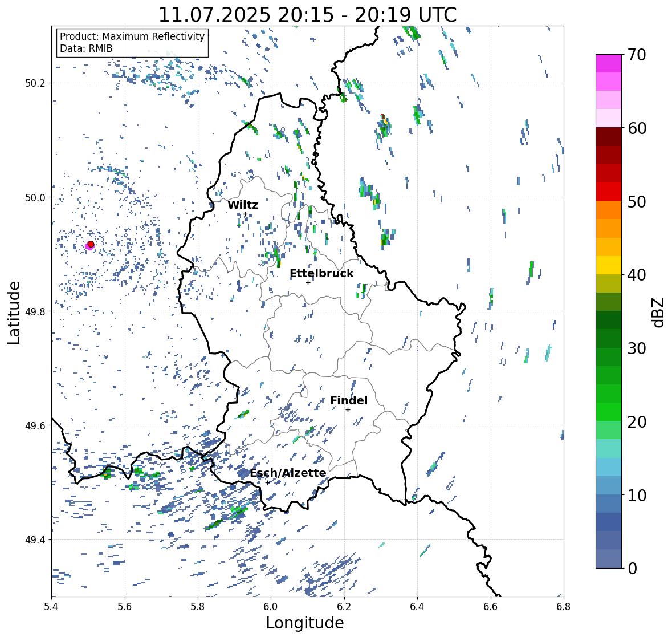Select the Wiltz city label
The height and width of the screenshot is (637, 672).
(x=243, y=205)
